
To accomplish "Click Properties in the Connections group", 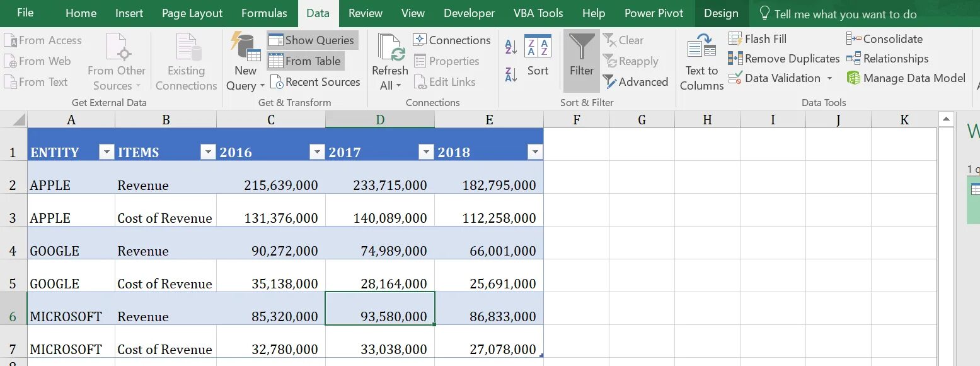I will pos(446,61).
